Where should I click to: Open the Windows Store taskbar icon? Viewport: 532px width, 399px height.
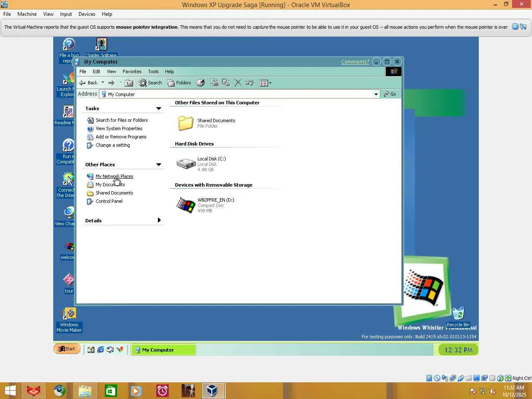tap(111, 391)
